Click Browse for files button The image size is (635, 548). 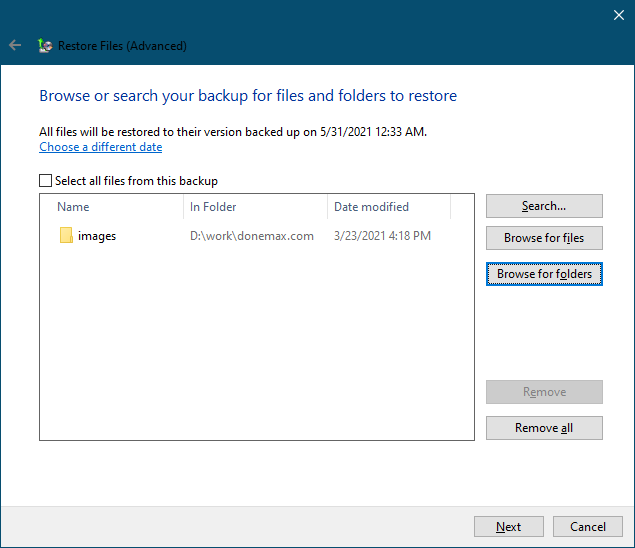(x=544, y=238)
